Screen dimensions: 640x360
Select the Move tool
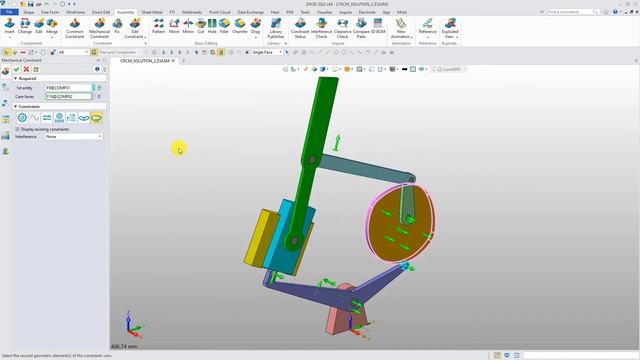(x=174, y=26)
